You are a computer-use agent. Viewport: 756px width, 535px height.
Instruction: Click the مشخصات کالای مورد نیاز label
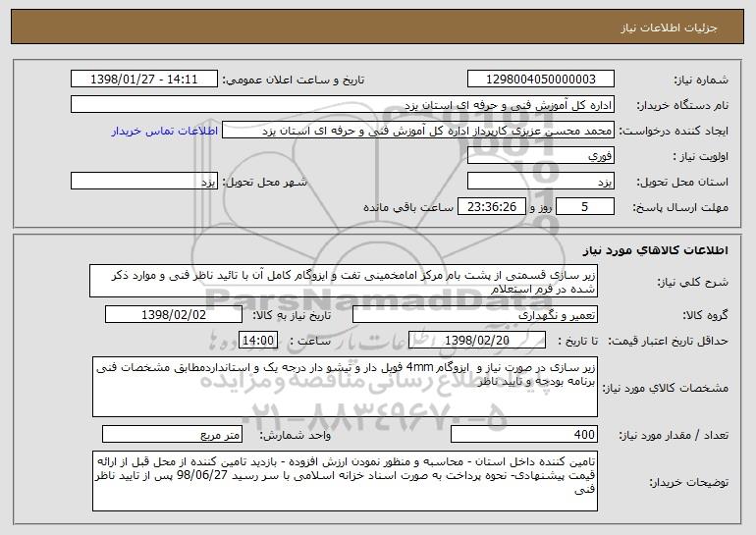666,388
